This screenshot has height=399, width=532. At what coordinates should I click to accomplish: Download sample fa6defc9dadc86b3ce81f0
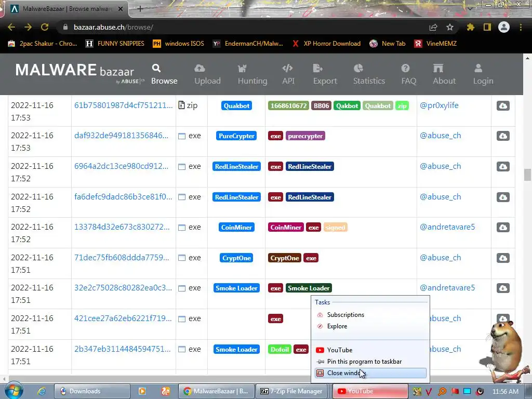click(503, 197)
